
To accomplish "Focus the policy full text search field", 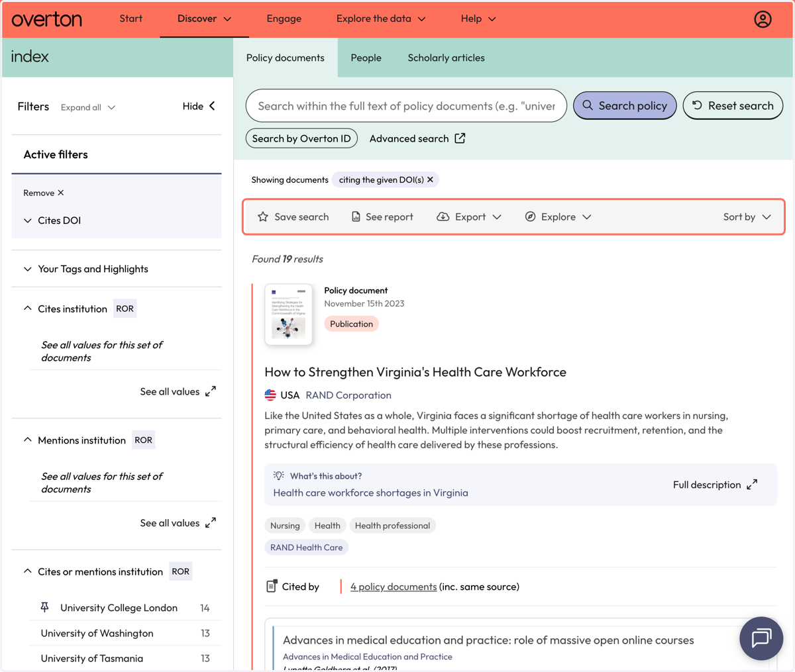I will coord(406,105).
